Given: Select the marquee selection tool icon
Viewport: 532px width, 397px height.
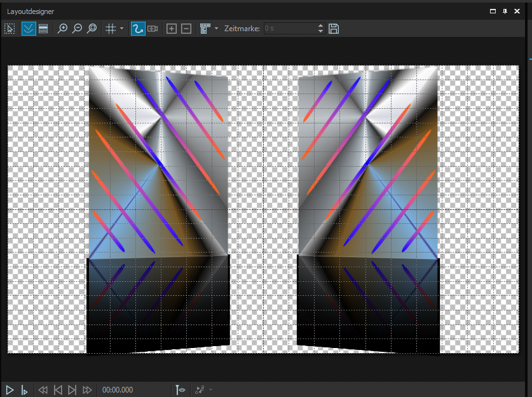Looking at the screenshot, I should point(10,29).
